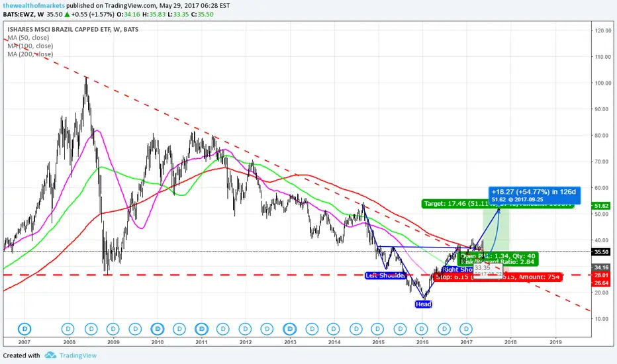
Task: Click the O:34.16 open value in header
Action: click(x=128, y=14)
